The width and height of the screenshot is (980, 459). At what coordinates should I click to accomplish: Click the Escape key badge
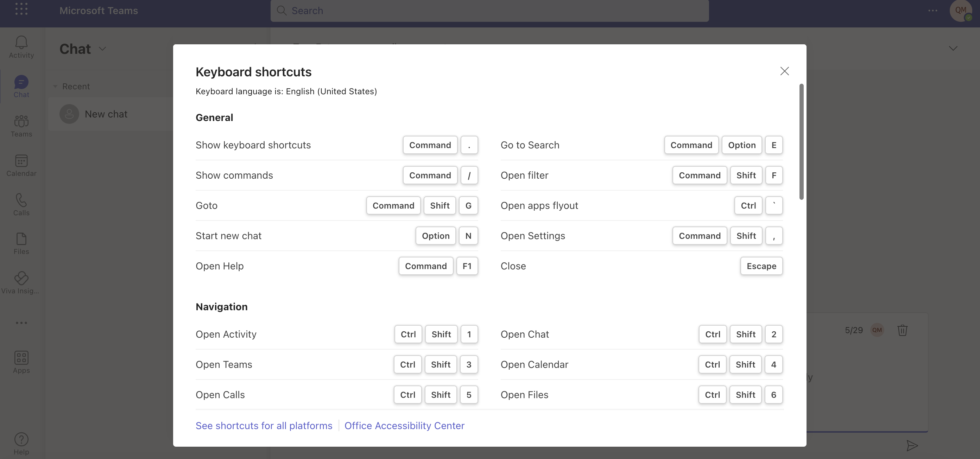(761, 266)
